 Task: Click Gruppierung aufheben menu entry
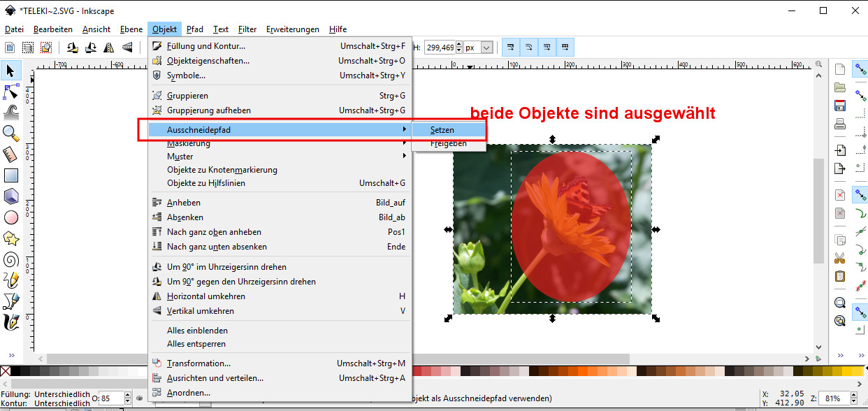[208, 110]
